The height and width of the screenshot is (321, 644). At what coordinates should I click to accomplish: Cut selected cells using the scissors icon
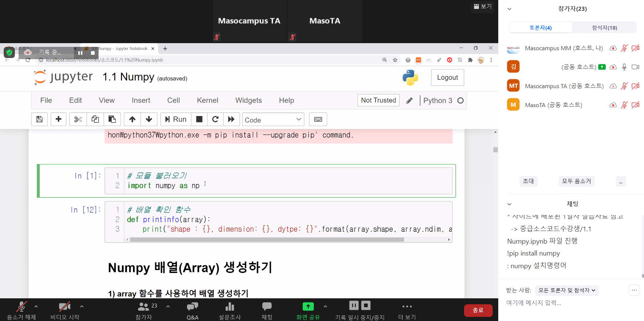pos(78,119)
